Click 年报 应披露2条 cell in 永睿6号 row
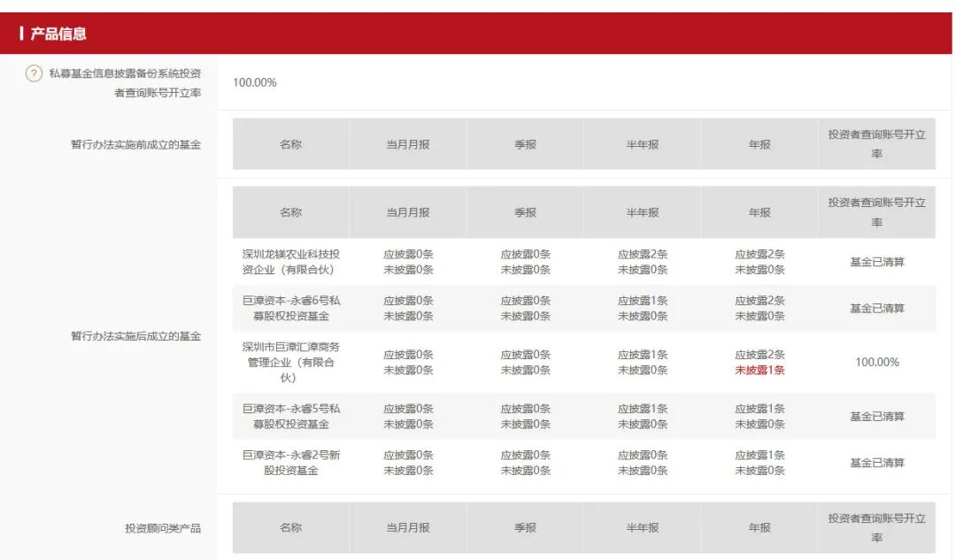 tap(759, 309)
